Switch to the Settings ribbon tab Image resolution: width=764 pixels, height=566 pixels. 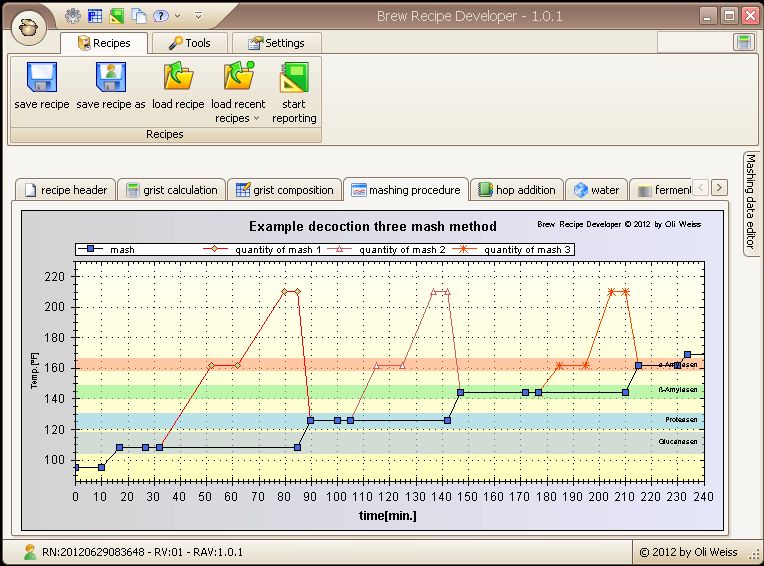coord(276,43)
